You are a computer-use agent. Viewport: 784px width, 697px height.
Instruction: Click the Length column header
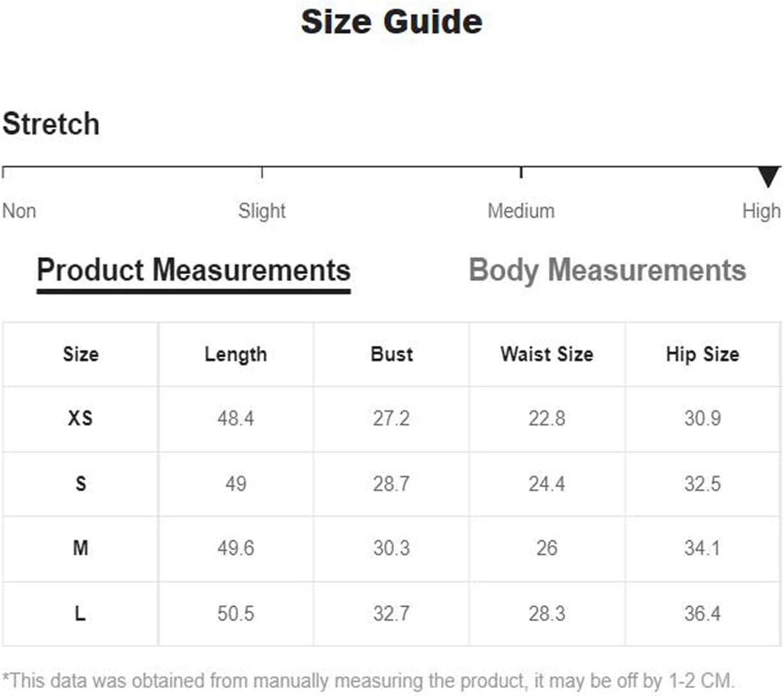[x=236, y=354]
